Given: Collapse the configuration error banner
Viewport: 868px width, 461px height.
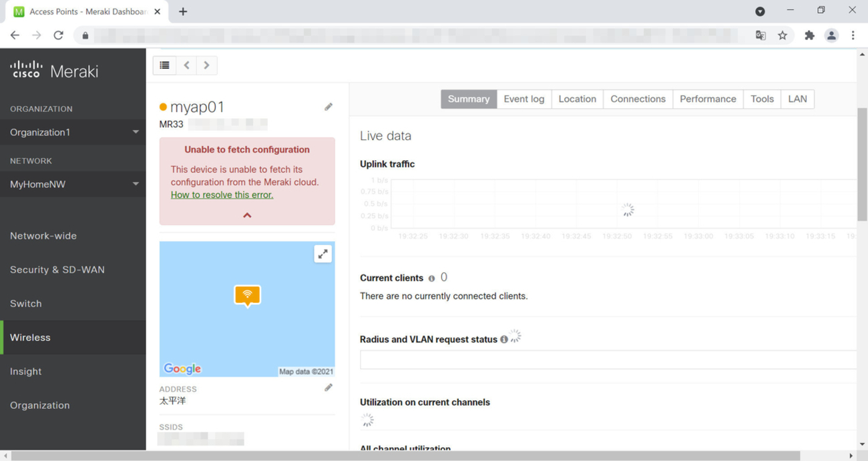Looking at the screenshot, I should coord(246,215).
